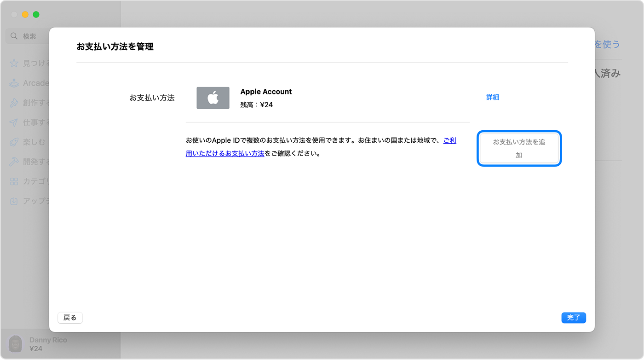This screenshot has height=360, width=644.
Task: Click the green fullscreen window button
Action: pos(36,15)
